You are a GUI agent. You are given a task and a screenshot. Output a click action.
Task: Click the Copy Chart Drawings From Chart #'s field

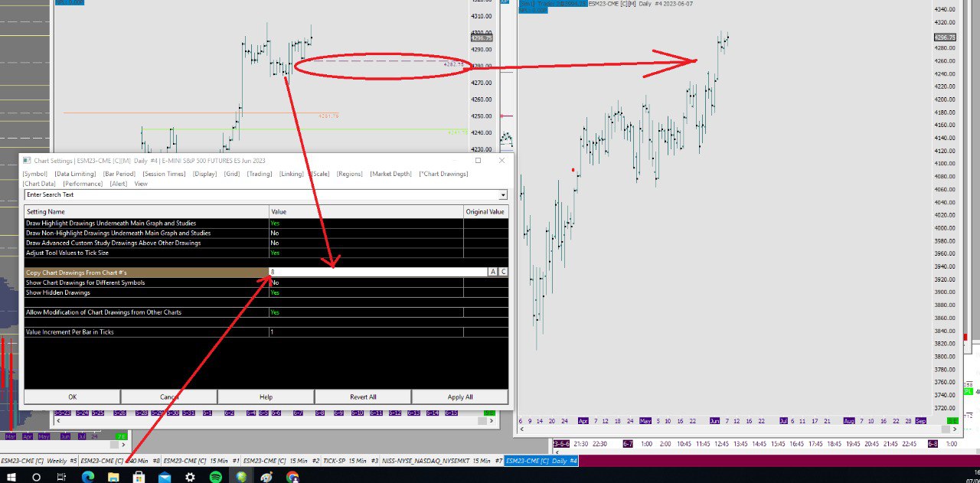pos(378,272)
